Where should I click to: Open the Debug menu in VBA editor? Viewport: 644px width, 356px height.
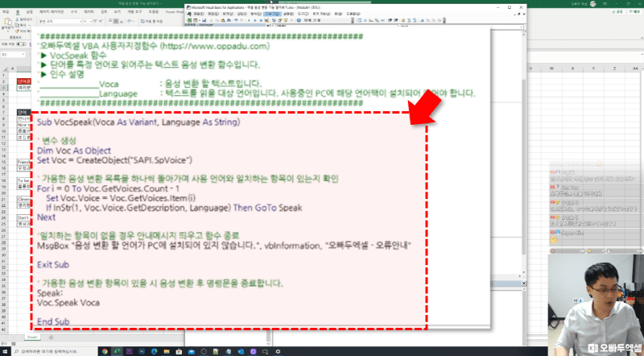pyautogui.click(x=272, y=14)
